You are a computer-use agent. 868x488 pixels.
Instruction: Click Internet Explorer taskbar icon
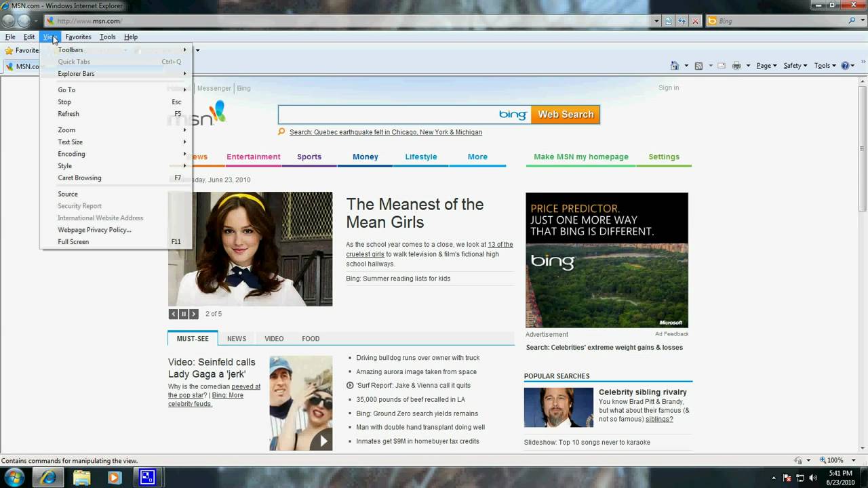48,477
